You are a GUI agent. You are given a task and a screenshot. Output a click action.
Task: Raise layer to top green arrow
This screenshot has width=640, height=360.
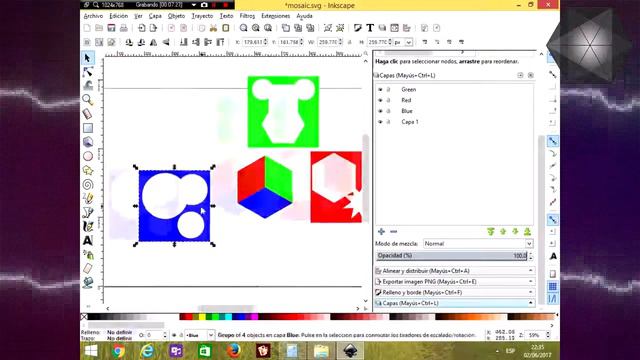coord(491,232)
